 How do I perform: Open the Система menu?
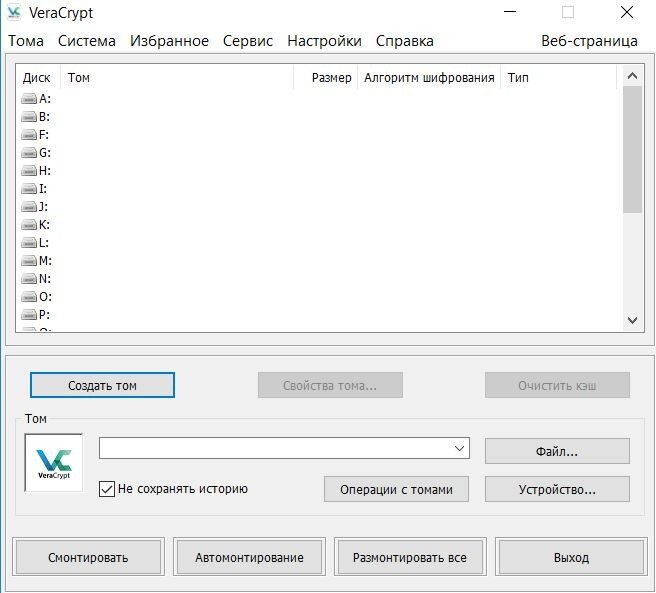(x=87, y=41)
